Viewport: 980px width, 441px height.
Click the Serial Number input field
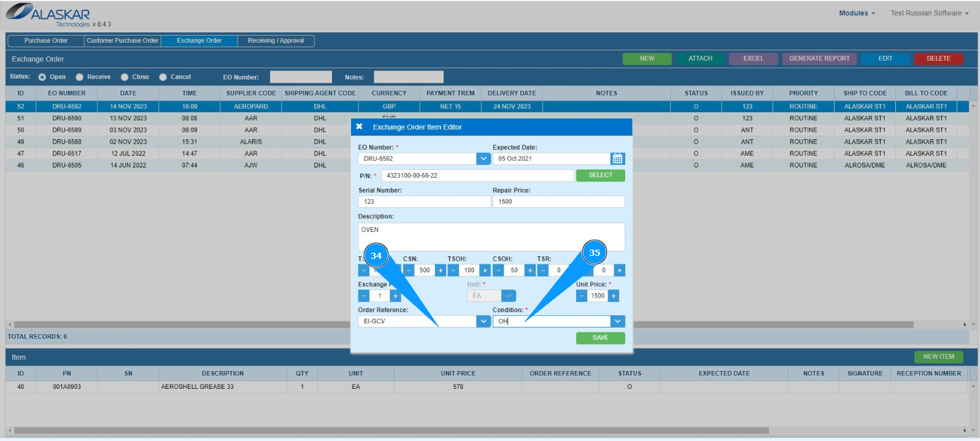point(424,202)
